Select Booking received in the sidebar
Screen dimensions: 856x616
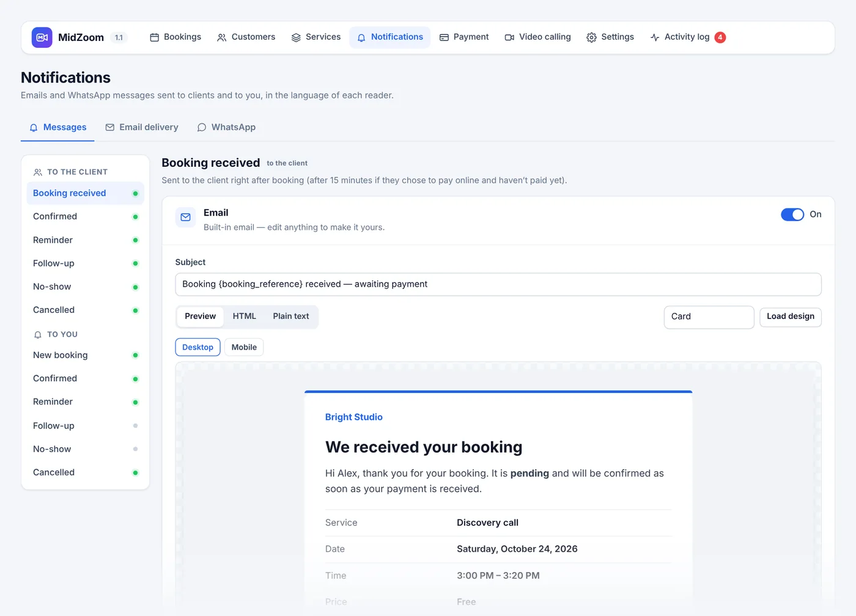point(85,193)
